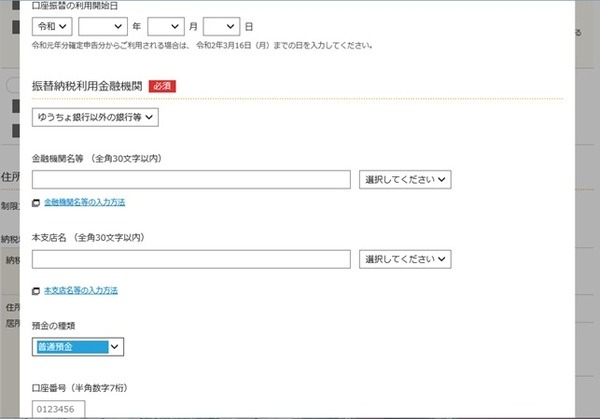Click the 金融機関名等 text input field

pos(191,179)
